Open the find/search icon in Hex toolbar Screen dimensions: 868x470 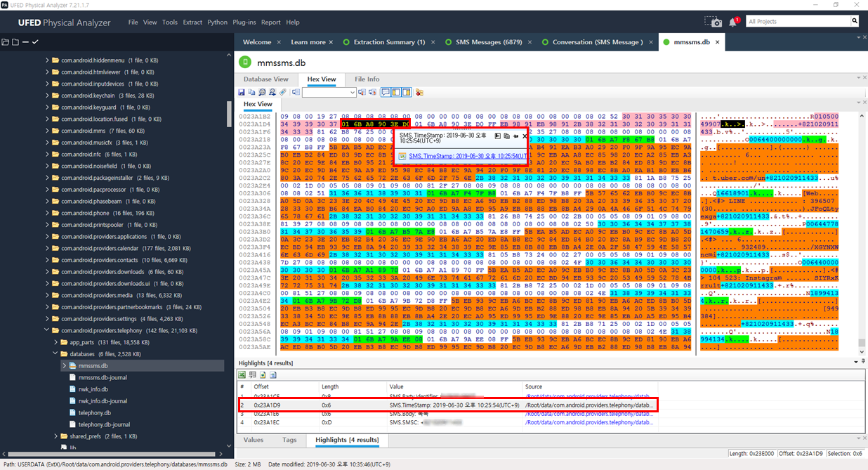262,92
